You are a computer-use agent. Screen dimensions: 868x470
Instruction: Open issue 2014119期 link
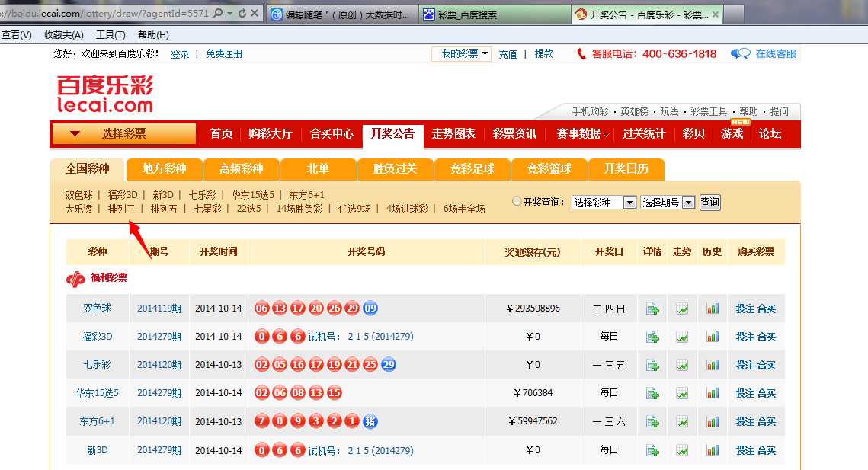point(159,309)
